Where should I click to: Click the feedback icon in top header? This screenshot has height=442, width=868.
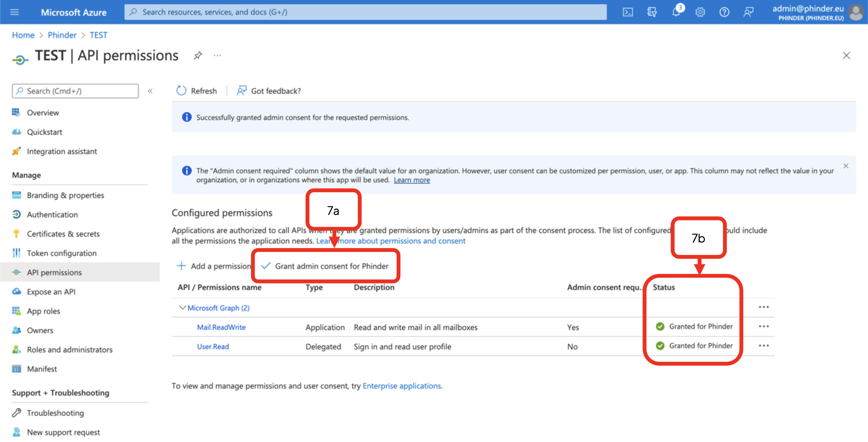pyautogui.click(x=748, y=12)
